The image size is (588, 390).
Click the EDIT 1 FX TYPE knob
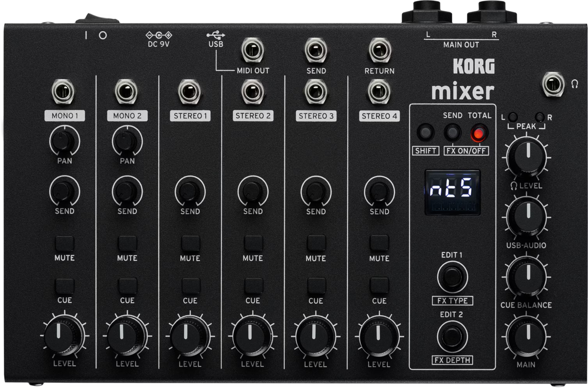452,277
